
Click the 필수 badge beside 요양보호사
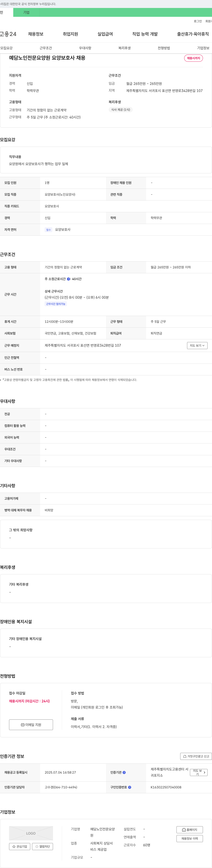(x=48, y=230)
